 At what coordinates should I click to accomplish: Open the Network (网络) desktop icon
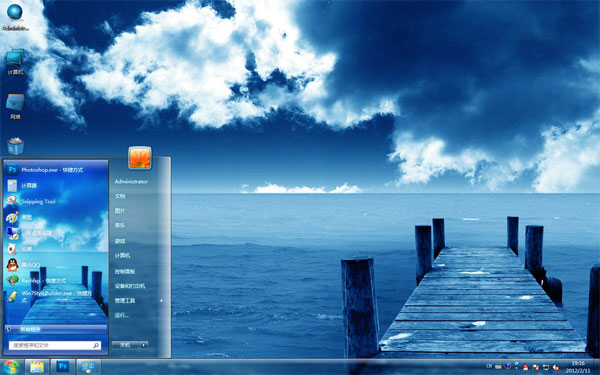(x=15, y=107)
